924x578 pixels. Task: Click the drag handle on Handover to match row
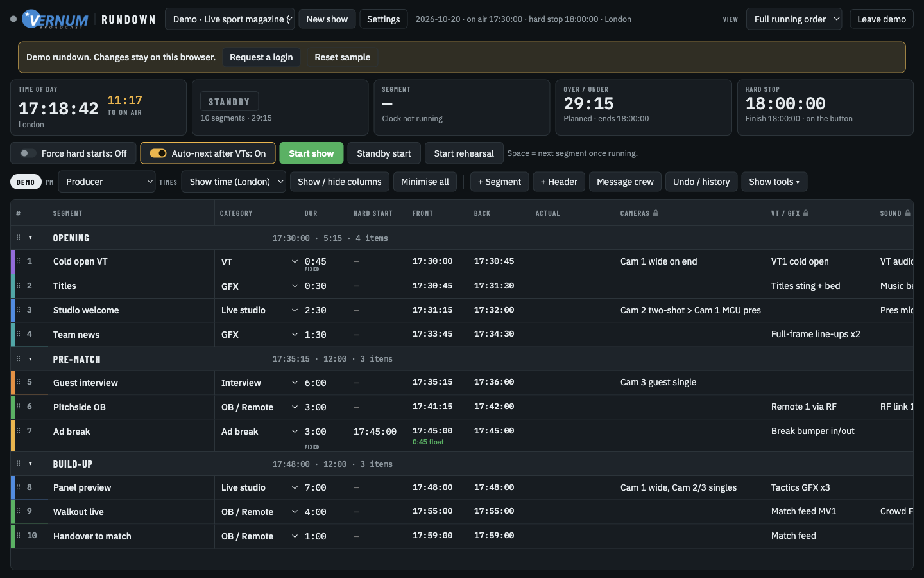pos(18,536)
